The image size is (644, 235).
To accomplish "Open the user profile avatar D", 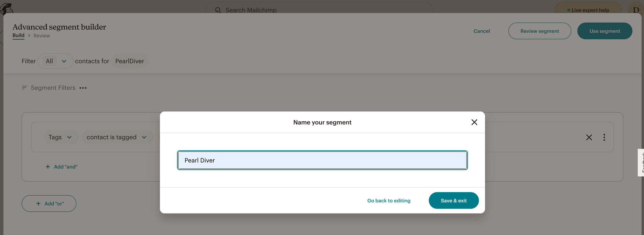I will pos(636,10).
